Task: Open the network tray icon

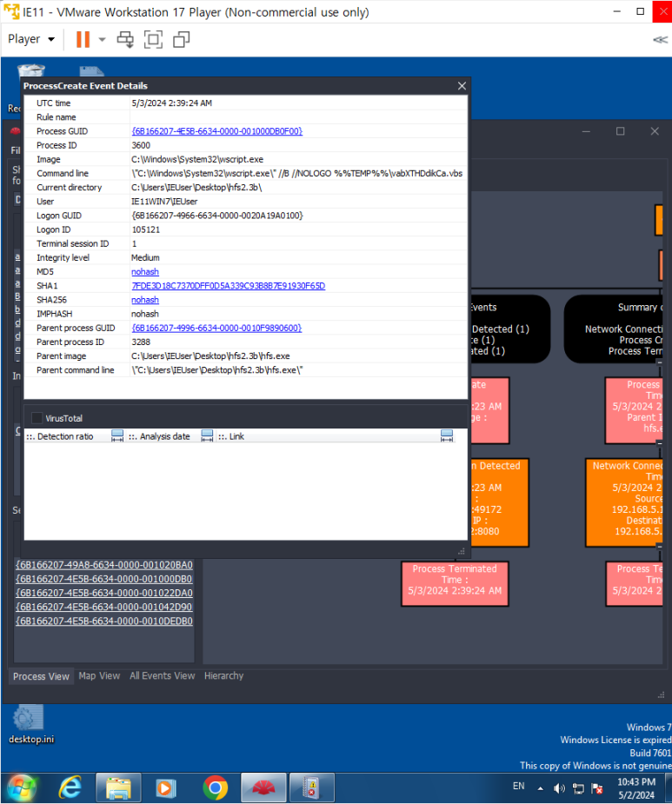Action: click(578, 788)
